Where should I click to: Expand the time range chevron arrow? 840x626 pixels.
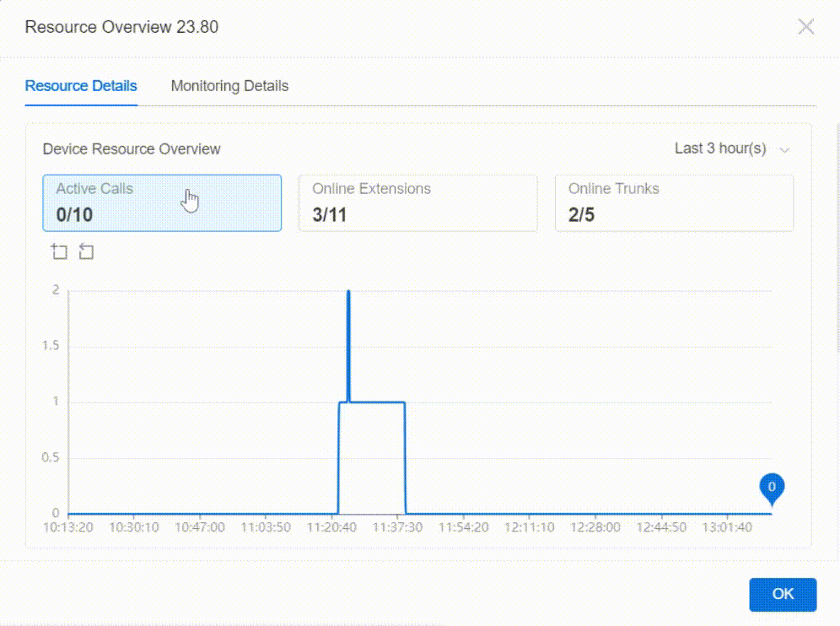pos(785,150)
